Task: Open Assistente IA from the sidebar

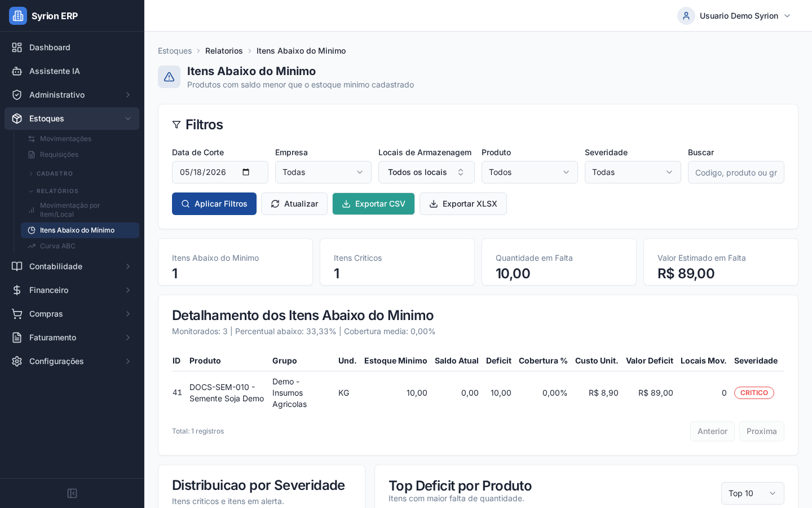Action: 72,71
